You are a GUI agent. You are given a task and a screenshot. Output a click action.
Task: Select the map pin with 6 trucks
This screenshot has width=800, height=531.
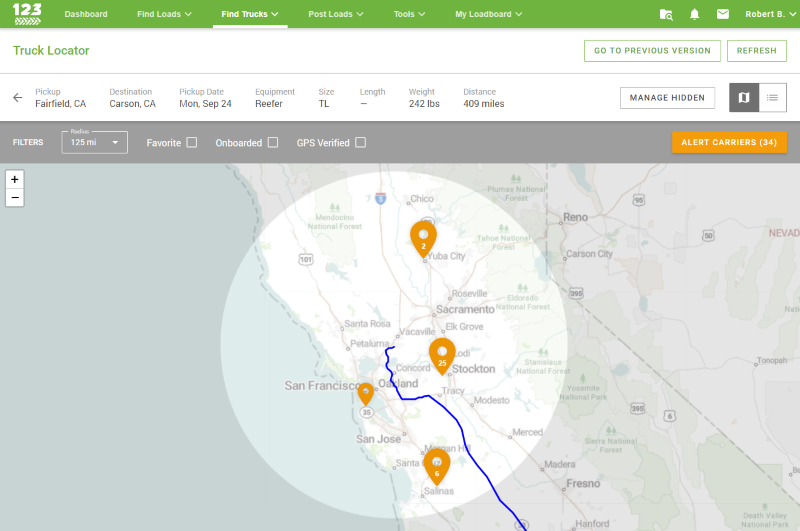pyautogui.click(x=437, y=466)
